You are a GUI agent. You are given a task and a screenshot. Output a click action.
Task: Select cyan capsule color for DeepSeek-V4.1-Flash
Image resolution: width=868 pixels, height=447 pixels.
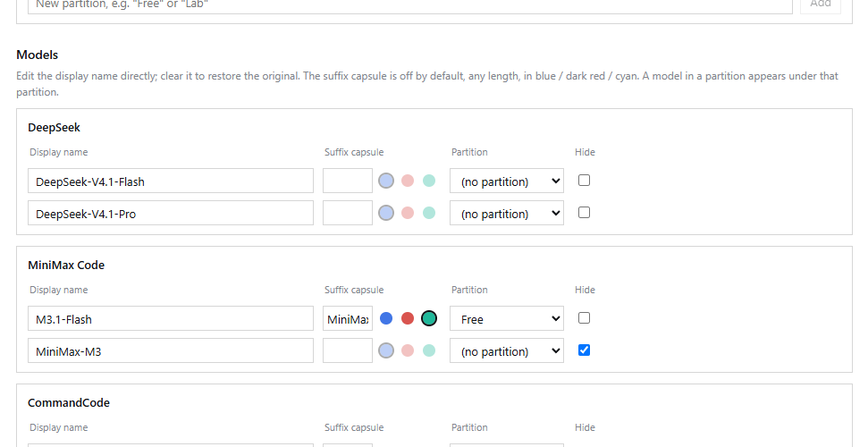point(429,181)
